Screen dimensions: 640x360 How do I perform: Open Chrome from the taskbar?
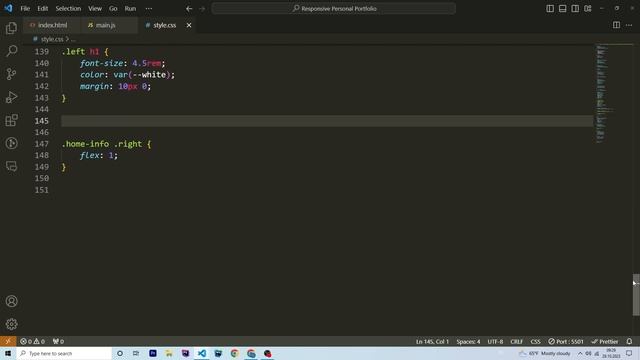coord(234,353)
